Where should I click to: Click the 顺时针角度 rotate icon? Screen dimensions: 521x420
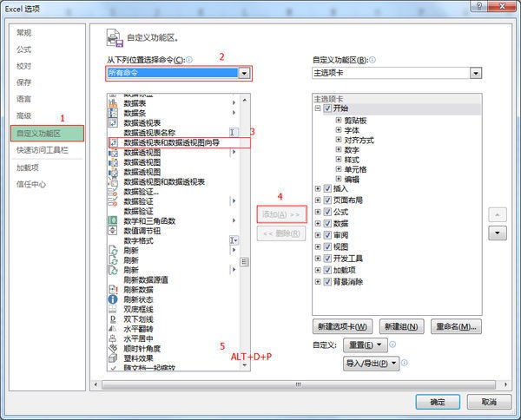[x=113, y=348]
